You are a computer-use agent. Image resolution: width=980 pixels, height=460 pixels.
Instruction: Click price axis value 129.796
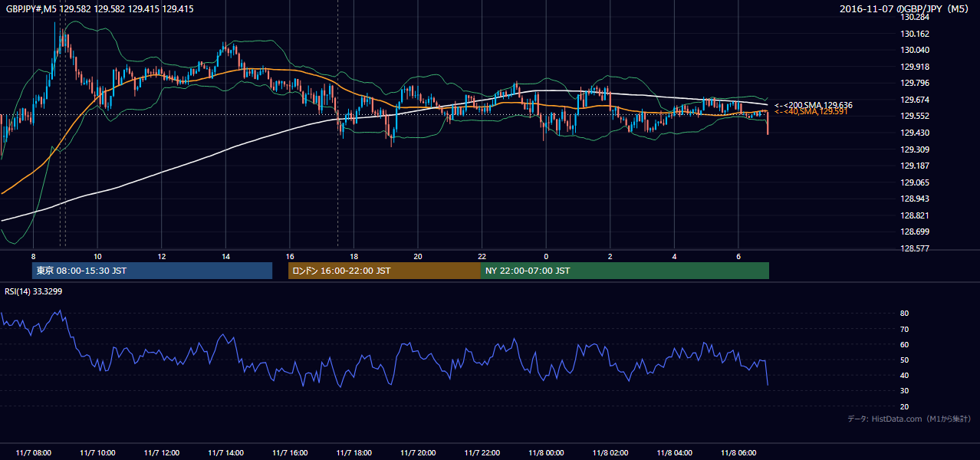click(915, 83)
